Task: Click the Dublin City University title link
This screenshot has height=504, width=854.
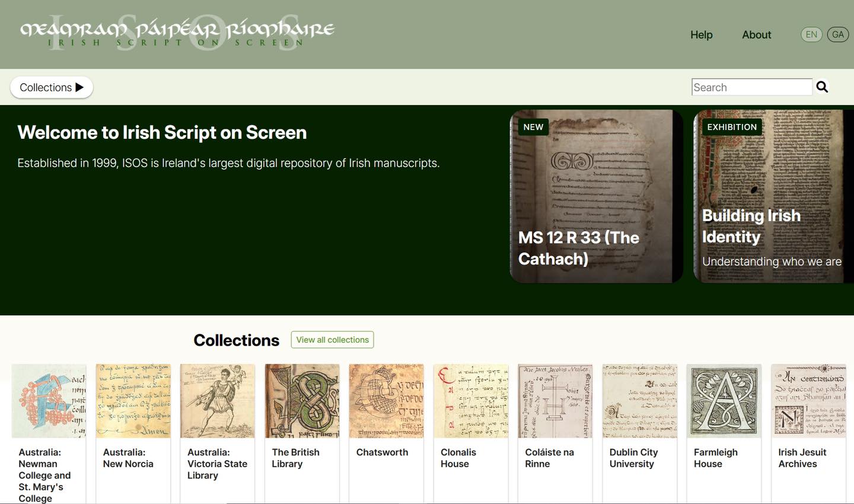Action: 634,458
